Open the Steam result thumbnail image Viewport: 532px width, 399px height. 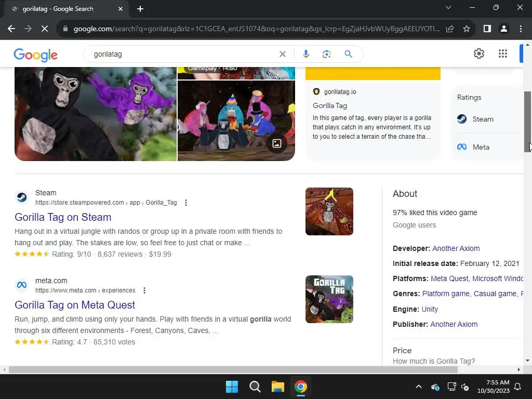(329, 211)
